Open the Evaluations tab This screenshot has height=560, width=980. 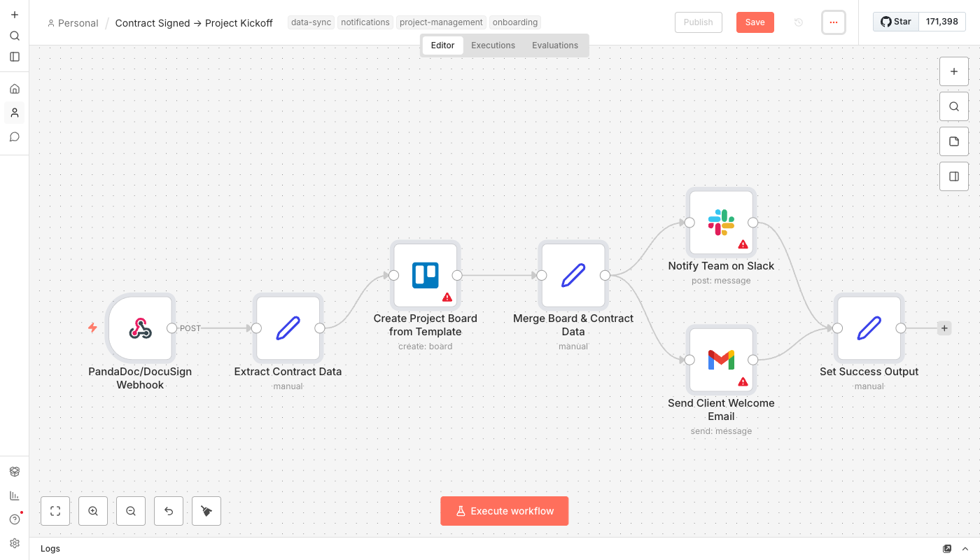tap(554, 45)
